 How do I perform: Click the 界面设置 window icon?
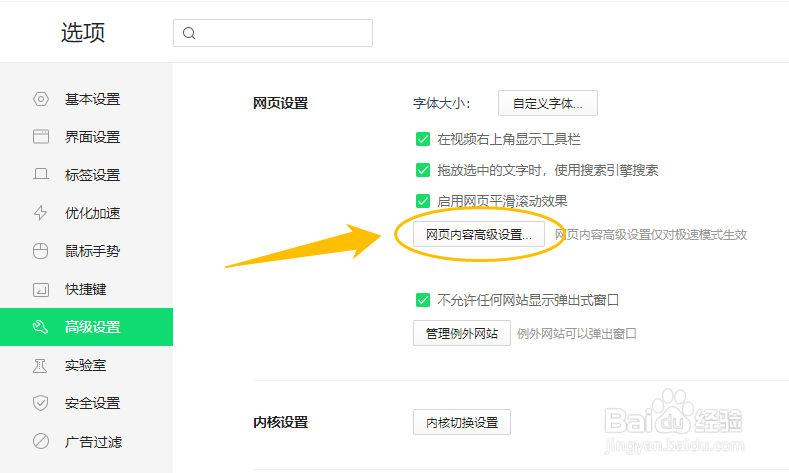41,137
